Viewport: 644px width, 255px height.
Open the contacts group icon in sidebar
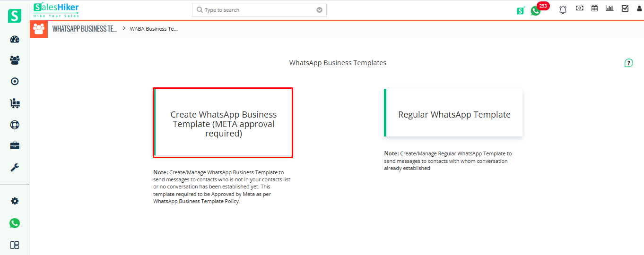tap(15, 60)
